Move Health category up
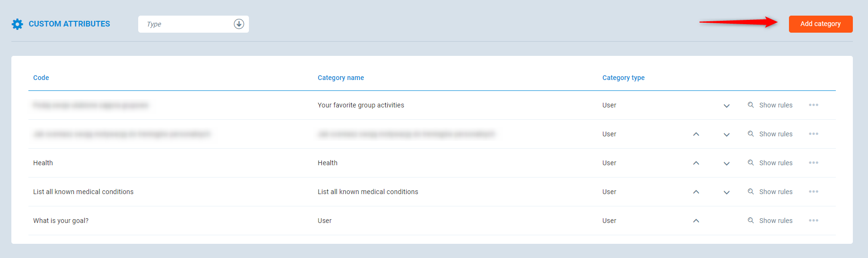868x258 pixels. pyautogui.click(x=696, y=163)
